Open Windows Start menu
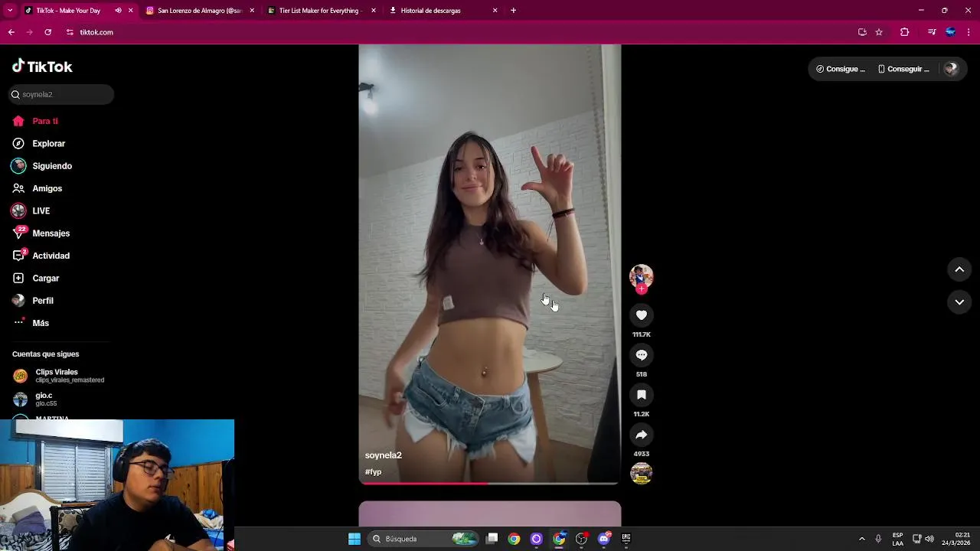The image size is (980, 551). pos(354,539)
